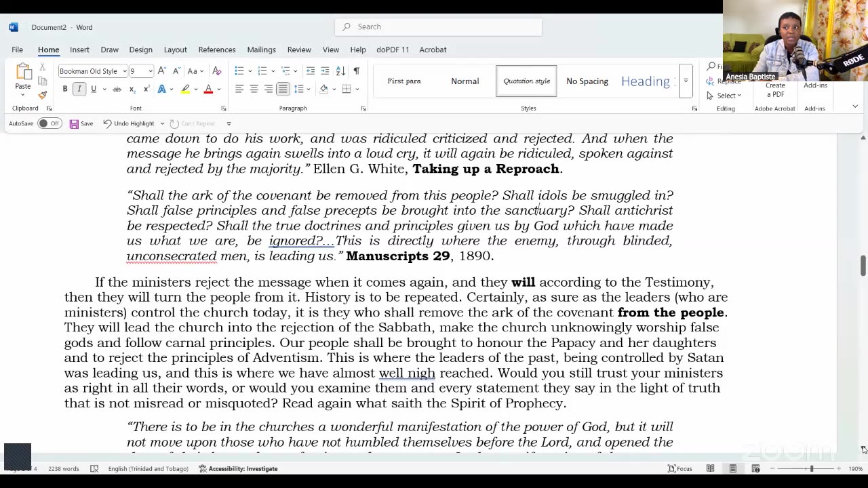
Task: Apply Text Effects with the glowing A icon
Action: (161, 89)
